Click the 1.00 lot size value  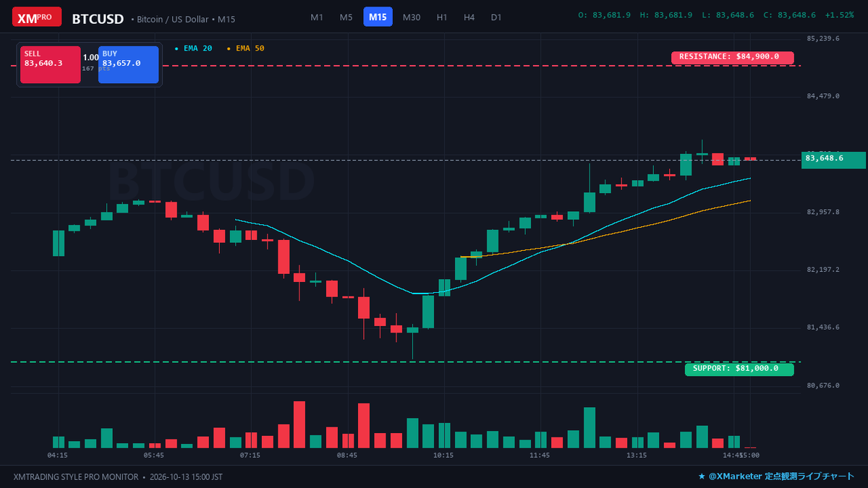tap(90, 57)
